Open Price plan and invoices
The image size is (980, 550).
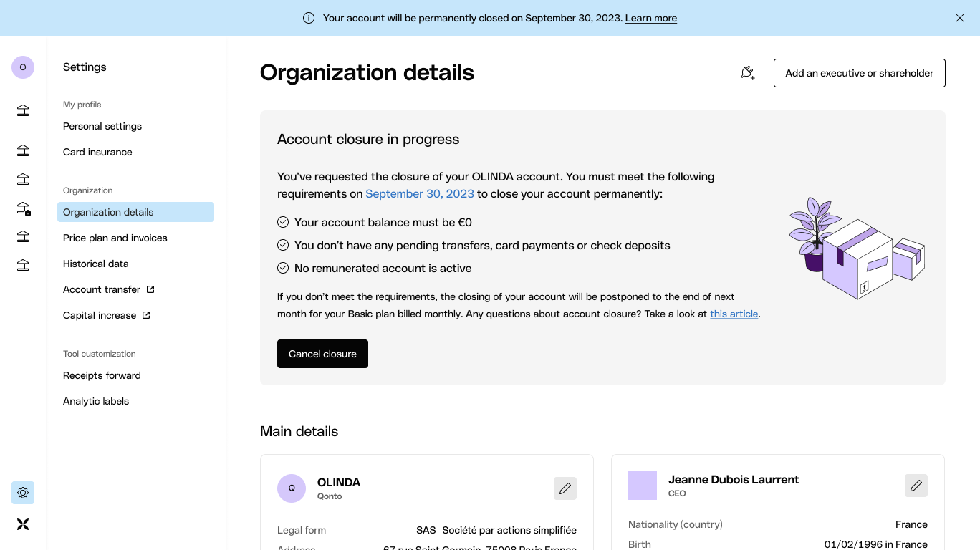tap(115, 238)
